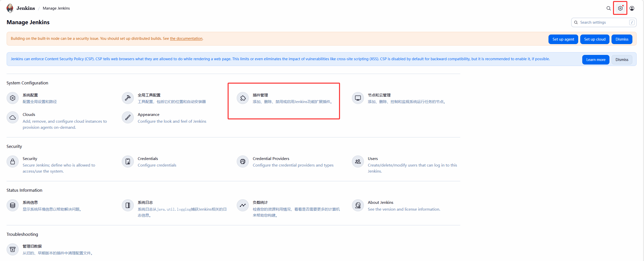Open the user account icon
The image size is (644, 261).
pyautogui.click(x=632, y=8)
